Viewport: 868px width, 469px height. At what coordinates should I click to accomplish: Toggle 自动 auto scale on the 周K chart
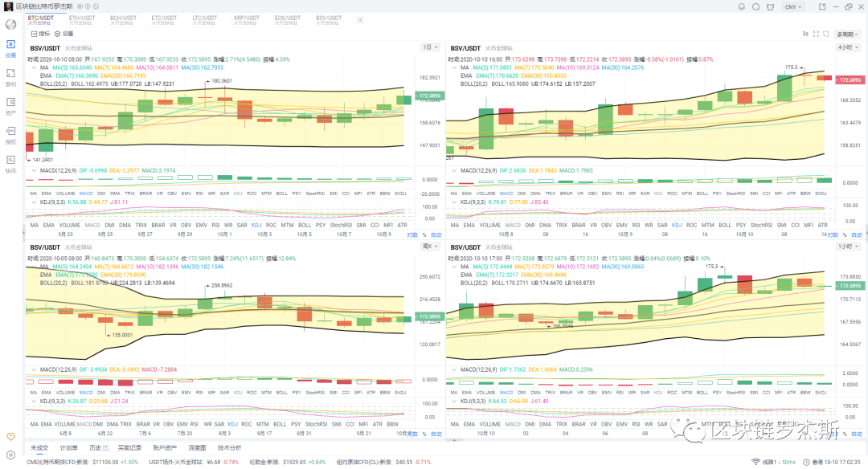(x=436, y=434)
